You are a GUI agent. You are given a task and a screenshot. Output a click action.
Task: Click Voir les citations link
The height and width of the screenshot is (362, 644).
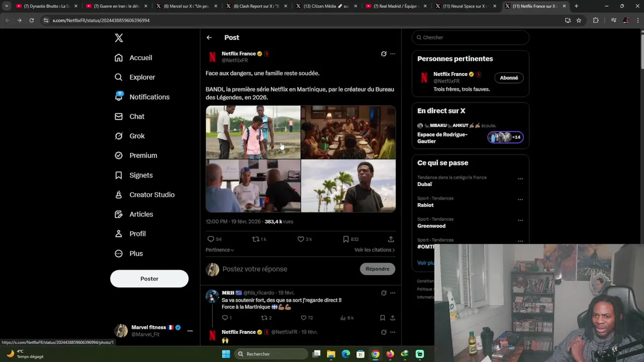point(374,250)
